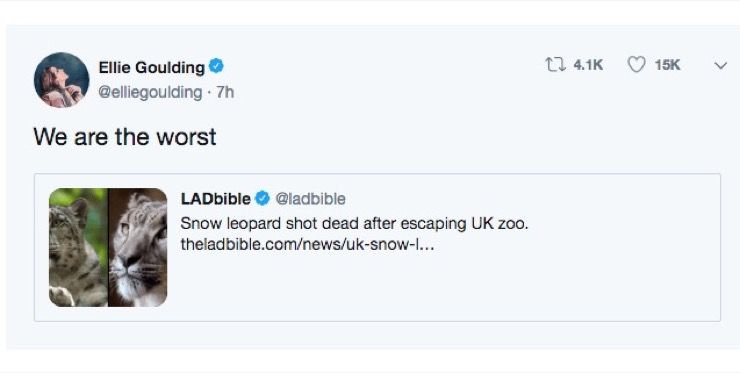Image resolution: width=740 pixels, height=373 pixels.
Task: Select the "We are the worst" tweet text
Action: [x=125, y=137]
